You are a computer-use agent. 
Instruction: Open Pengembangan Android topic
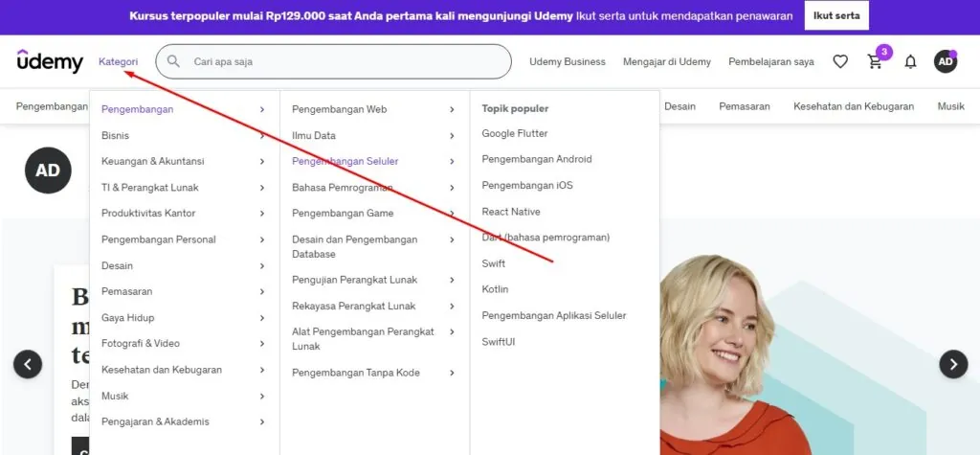coord(537,159)
